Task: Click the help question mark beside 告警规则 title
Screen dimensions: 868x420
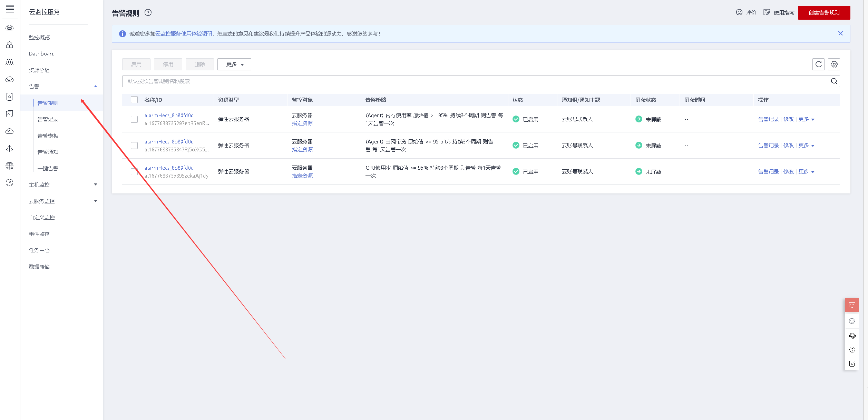Action: coord(148,13)
